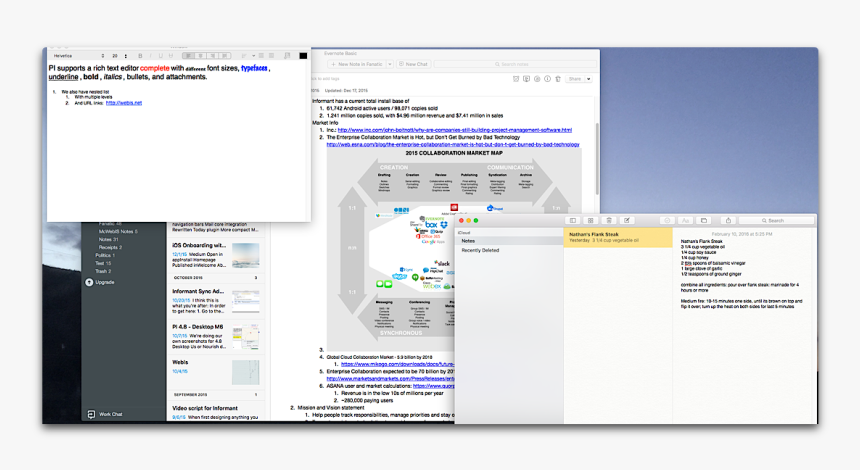
Task: Click the Aa text format icon in Notes
Action: coord(685,220)
